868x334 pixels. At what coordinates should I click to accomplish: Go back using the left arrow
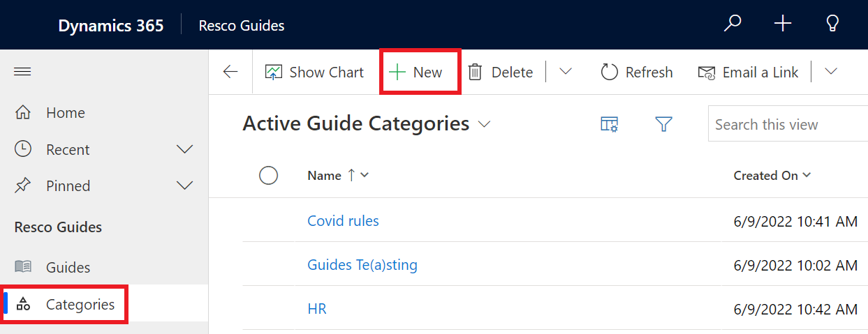230,73
